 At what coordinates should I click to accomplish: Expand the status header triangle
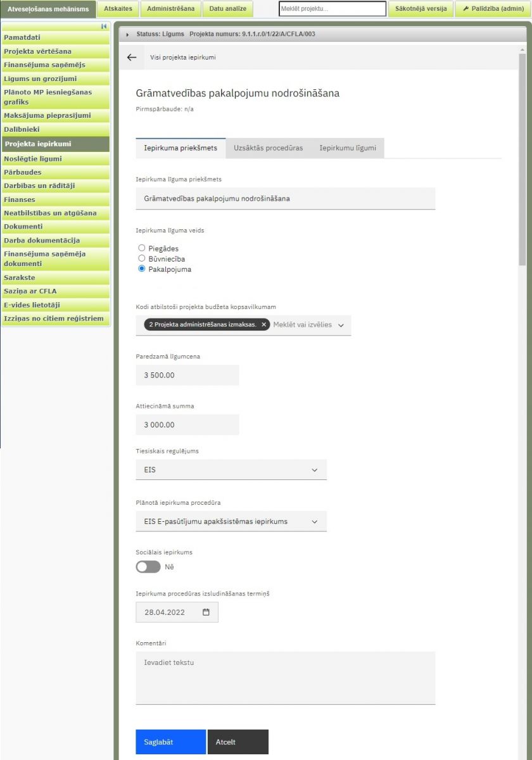pos(127,34)
